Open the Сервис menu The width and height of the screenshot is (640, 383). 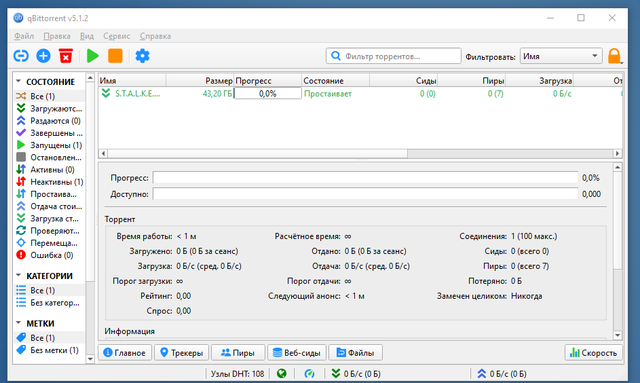116,36
